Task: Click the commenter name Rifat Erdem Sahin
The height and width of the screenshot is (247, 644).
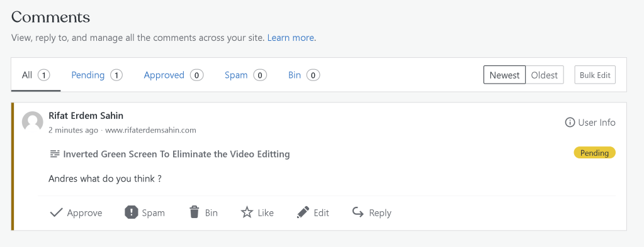Action: (x=86, y=116)
